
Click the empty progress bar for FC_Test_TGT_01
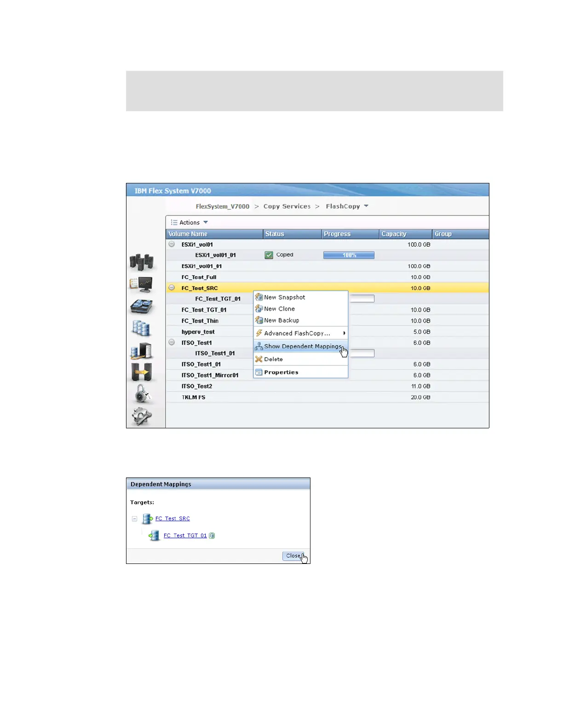[362, 299]
